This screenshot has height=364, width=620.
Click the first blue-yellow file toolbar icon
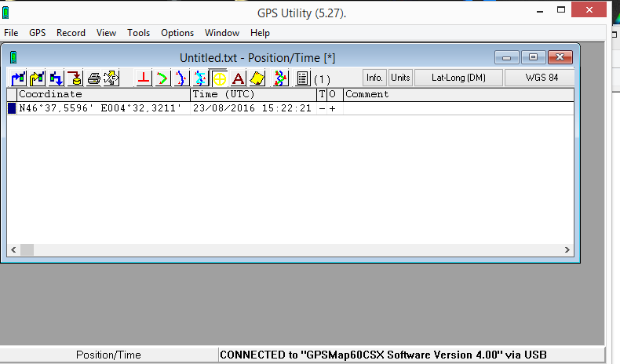[18, 78]
